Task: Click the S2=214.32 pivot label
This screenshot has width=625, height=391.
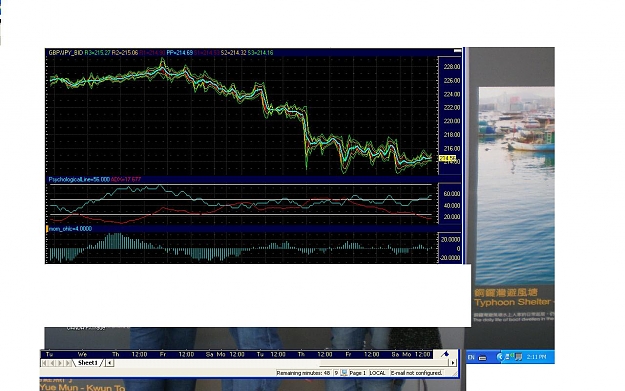Action: tap(234, 53)
